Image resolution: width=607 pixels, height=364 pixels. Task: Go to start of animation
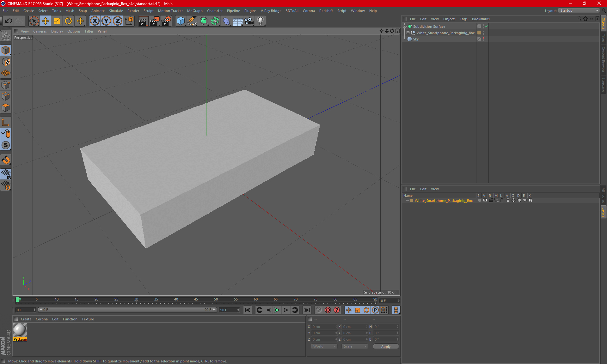click(x=247, y=310)
